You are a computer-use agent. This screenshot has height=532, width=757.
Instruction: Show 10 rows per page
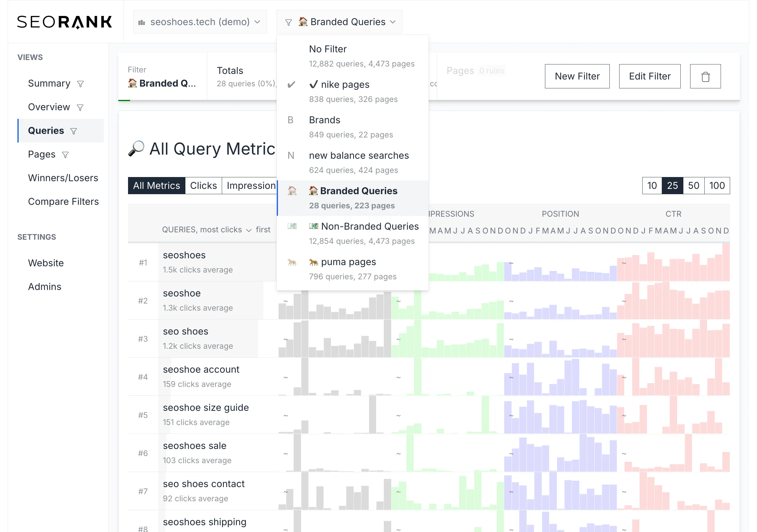pos(651,186)
